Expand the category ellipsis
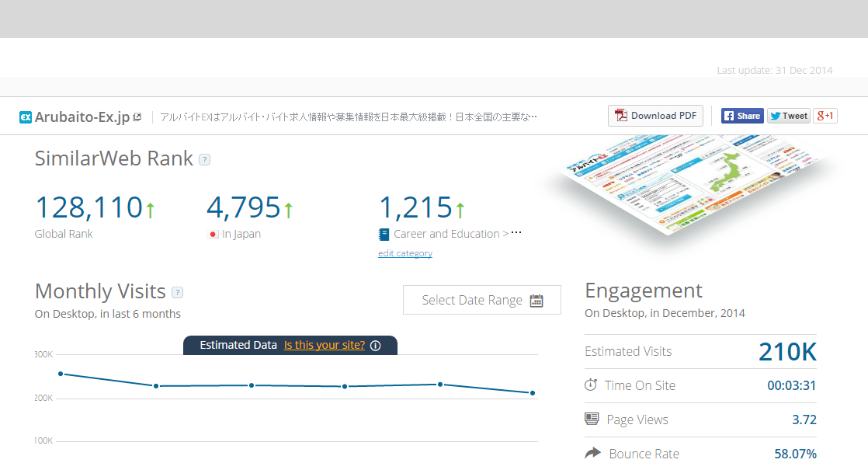This screenshot has width=868, height=470. (x=516, y=232)
